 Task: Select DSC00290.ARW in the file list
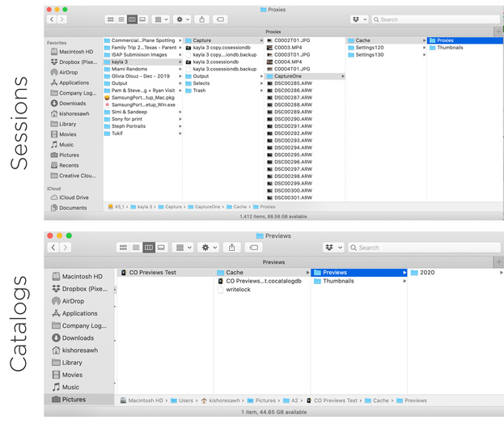tap(293, 120)
